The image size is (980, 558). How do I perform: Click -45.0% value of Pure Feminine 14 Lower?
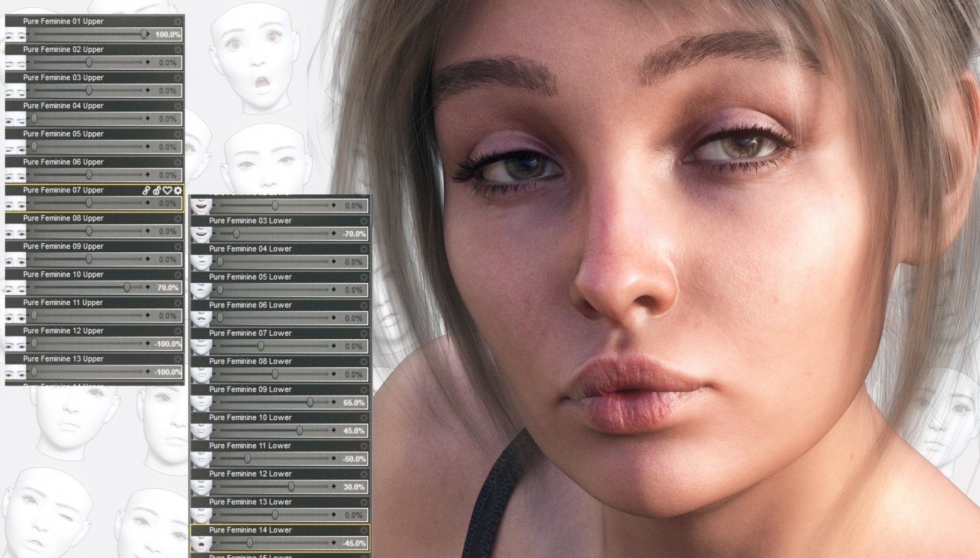point(354,543)
